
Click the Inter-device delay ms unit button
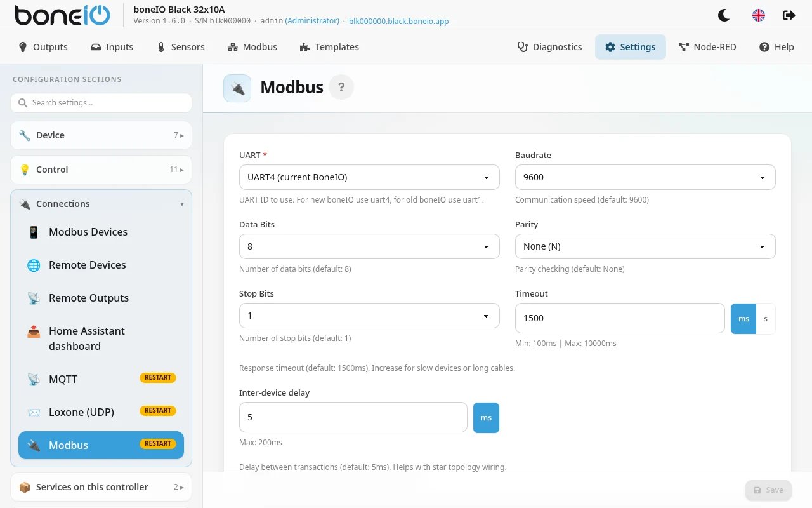click(x=486, y=418)
